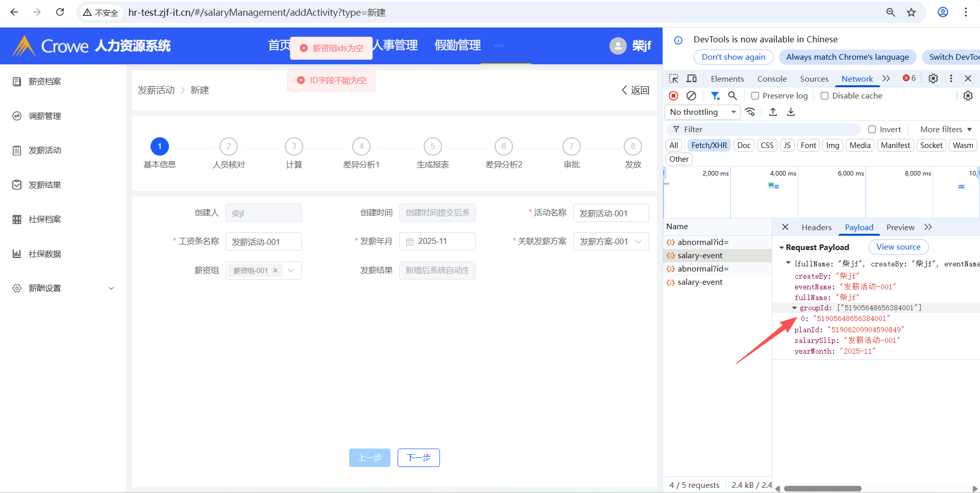Switch to the Console tab

coord(772,79)
